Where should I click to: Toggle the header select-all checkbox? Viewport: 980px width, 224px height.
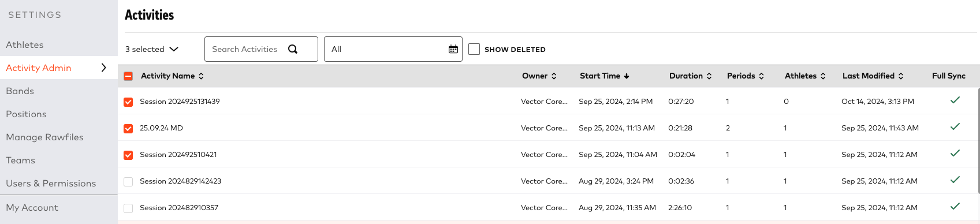point(128,76)
